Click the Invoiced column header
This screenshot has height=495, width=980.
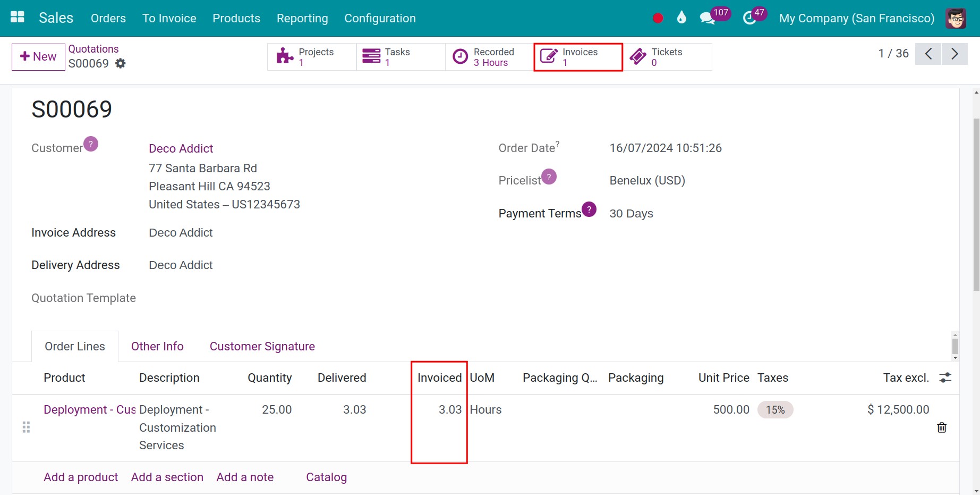pos(440,377)
